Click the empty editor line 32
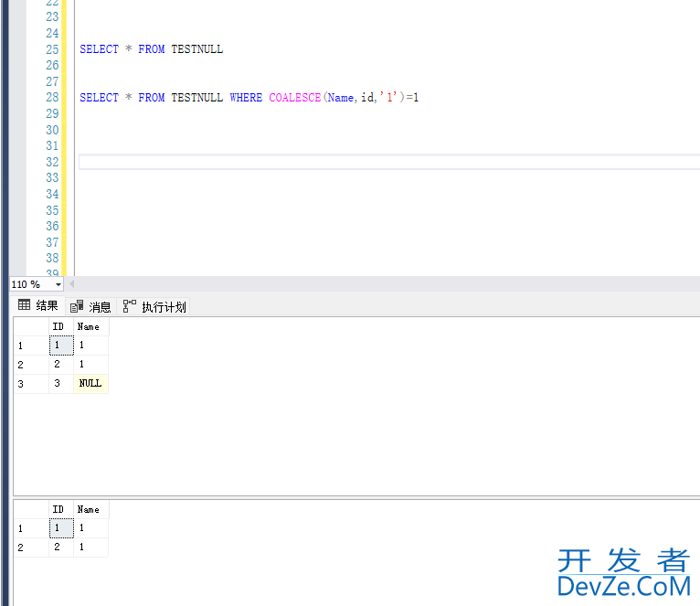 coord(389,162)
